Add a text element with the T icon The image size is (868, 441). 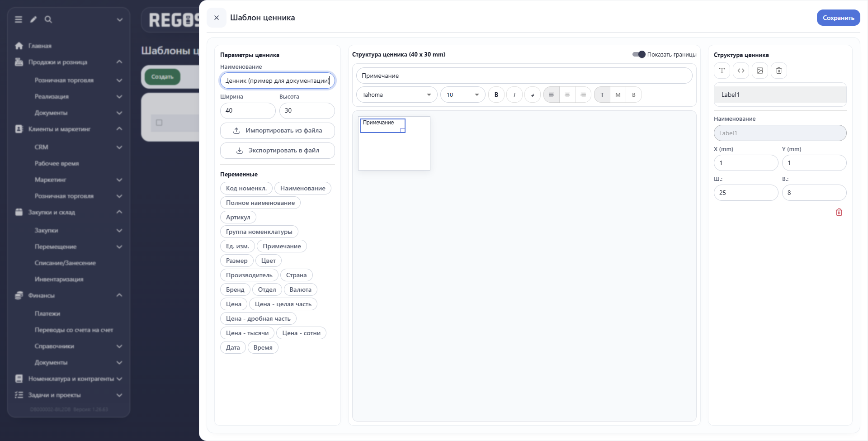click(x=722, y=71)
